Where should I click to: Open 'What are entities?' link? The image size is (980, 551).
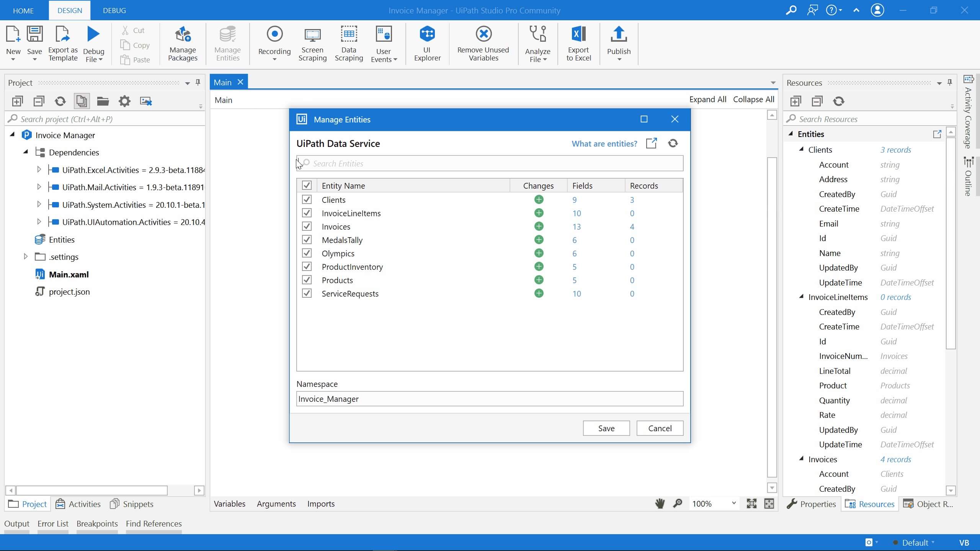604,143
